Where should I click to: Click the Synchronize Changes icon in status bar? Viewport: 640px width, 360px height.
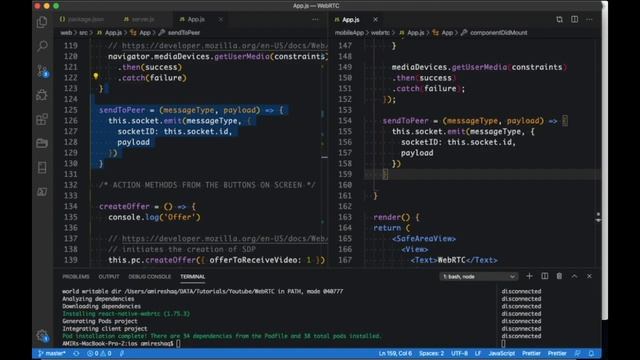pyautogui.click(x=76, y=353)
